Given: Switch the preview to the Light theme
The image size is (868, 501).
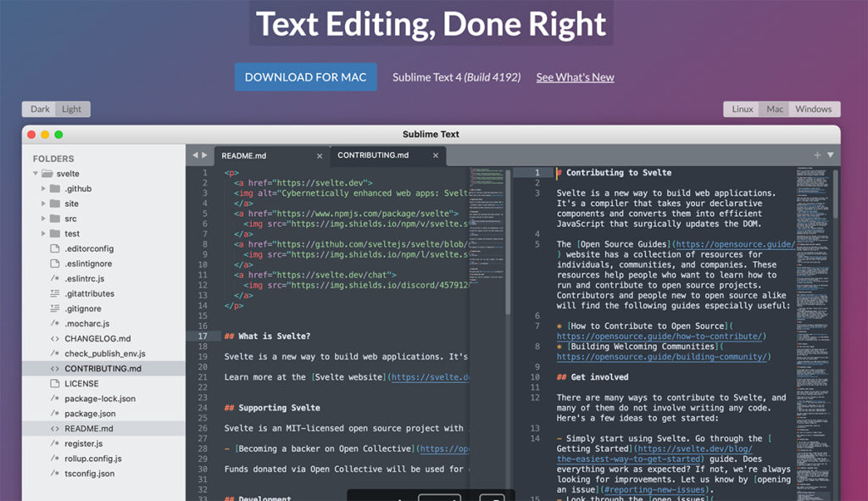Looking at the screenshot, I should 72,109.
